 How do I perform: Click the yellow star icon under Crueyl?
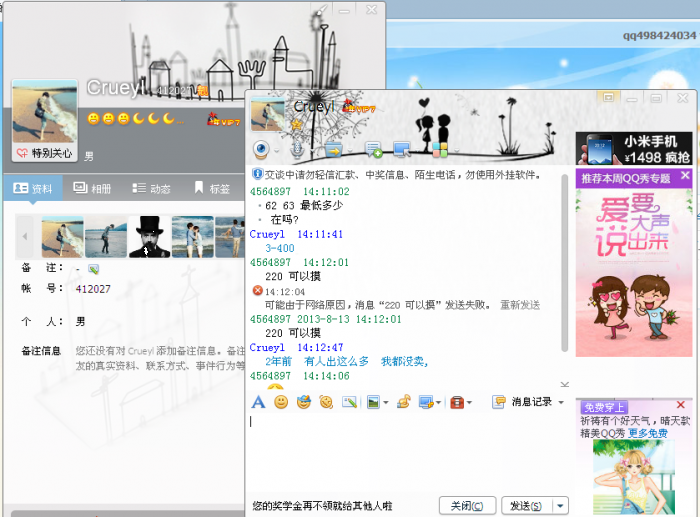click(296, 125)
